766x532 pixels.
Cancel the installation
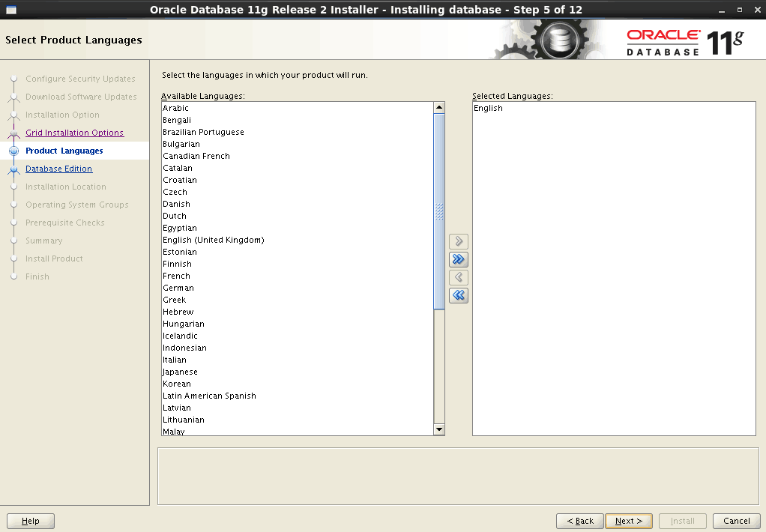[x=736, y=521]
